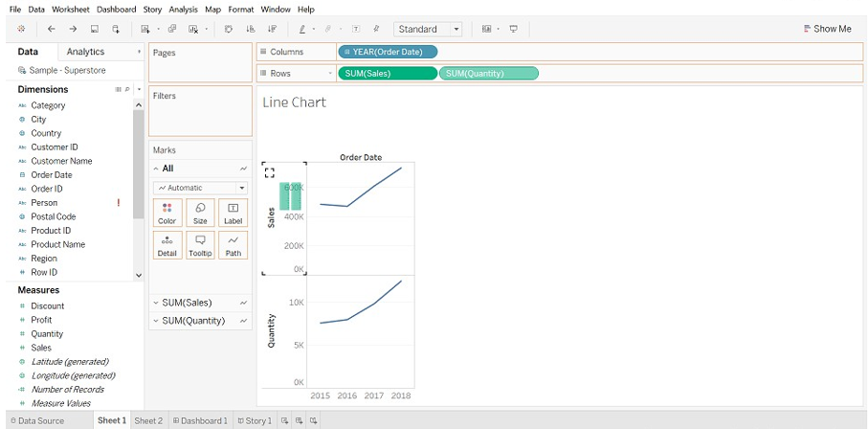Switch to Sheet 2 tab
The width and height of the screenshot is (868, 429).
(x=148, y=420)
